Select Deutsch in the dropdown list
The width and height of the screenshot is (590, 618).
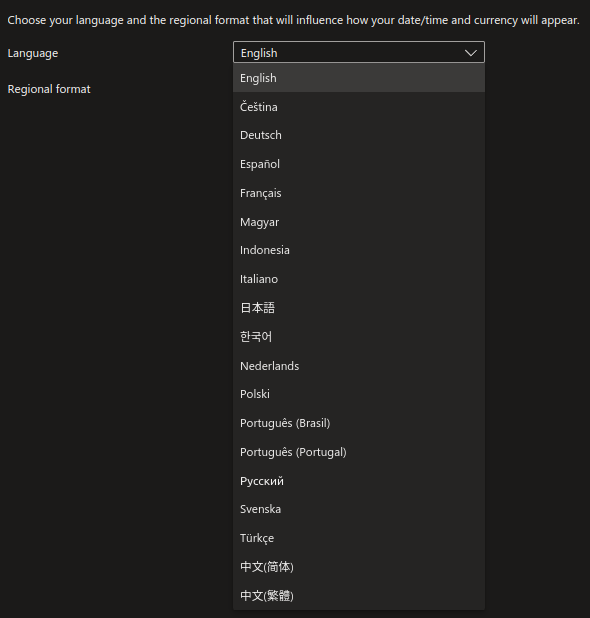[359, 136]
